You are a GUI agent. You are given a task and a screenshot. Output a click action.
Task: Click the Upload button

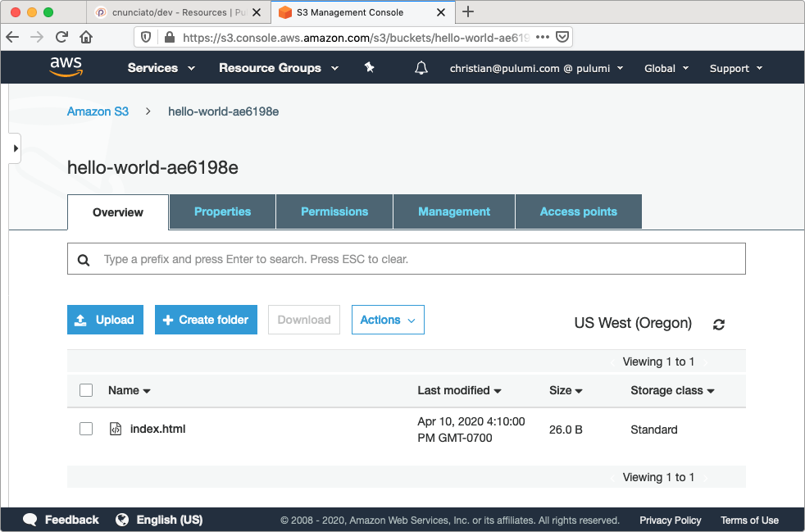[105, 320]
